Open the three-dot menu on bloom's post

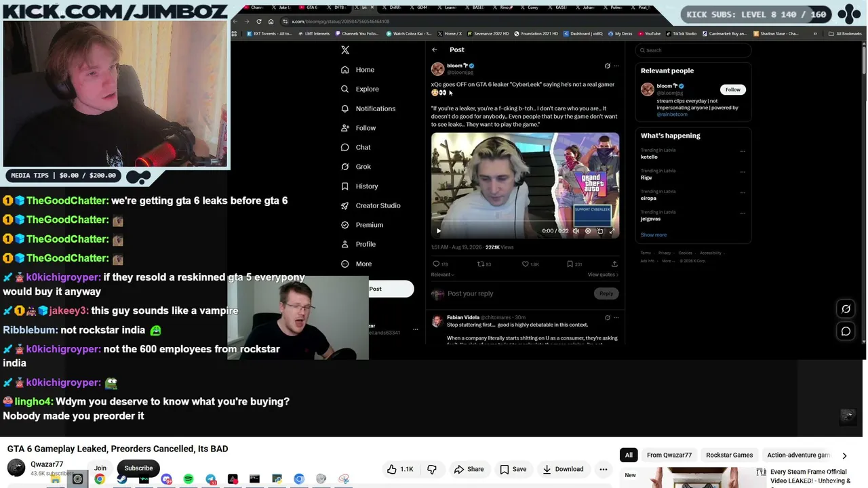click(616, 66)
